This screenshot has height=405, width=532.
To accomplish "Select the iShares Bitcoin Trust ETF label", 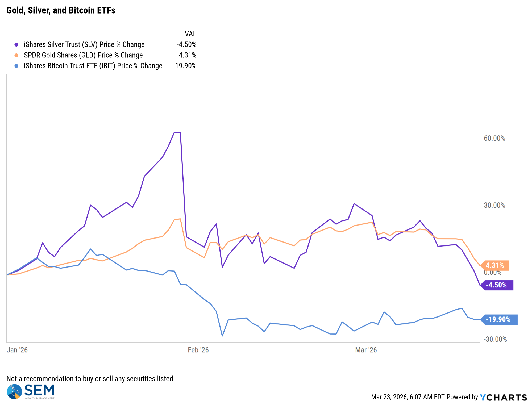I will click(x=93, y=66).
